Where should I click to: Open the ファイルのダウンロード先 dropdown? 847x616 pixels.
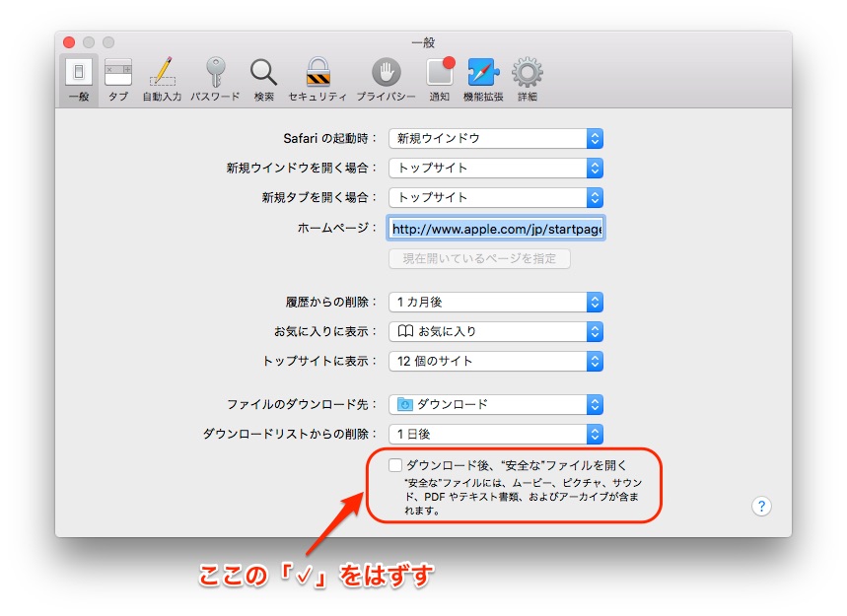[x=496, y=404]
